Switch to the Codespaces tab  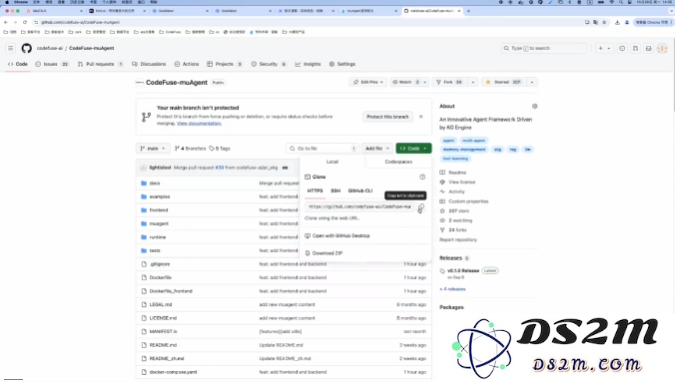tap(398, 162)
